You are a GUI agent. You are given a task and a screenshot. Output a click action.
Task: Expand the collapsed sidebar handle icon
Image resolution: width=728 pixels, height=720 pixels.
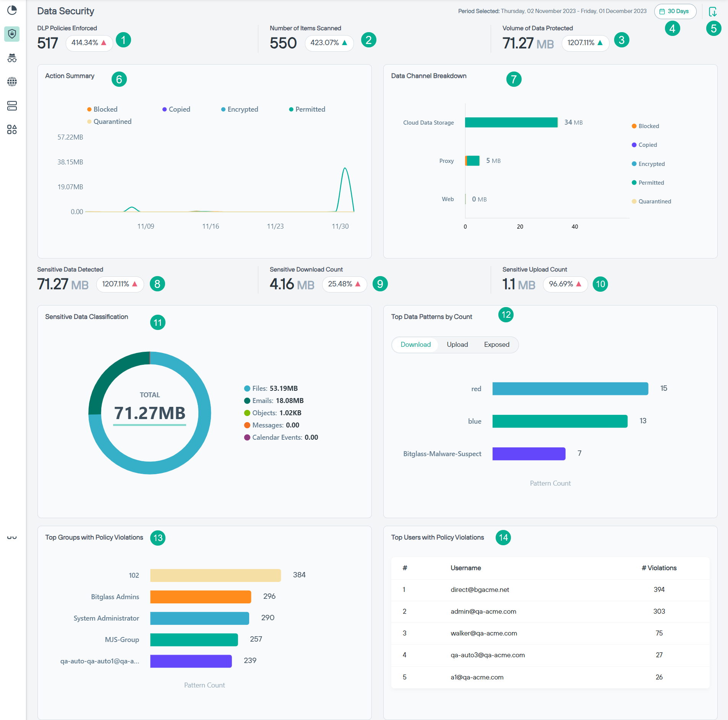[12, 538]
